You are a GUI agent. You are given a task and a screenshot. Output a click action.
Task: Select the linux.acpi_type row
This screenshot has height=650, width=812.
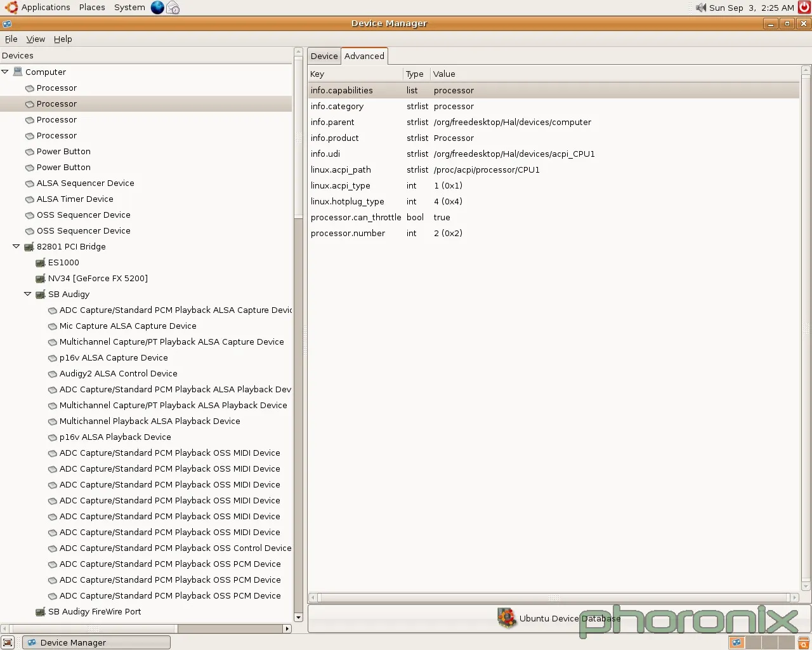pos(553,186)
